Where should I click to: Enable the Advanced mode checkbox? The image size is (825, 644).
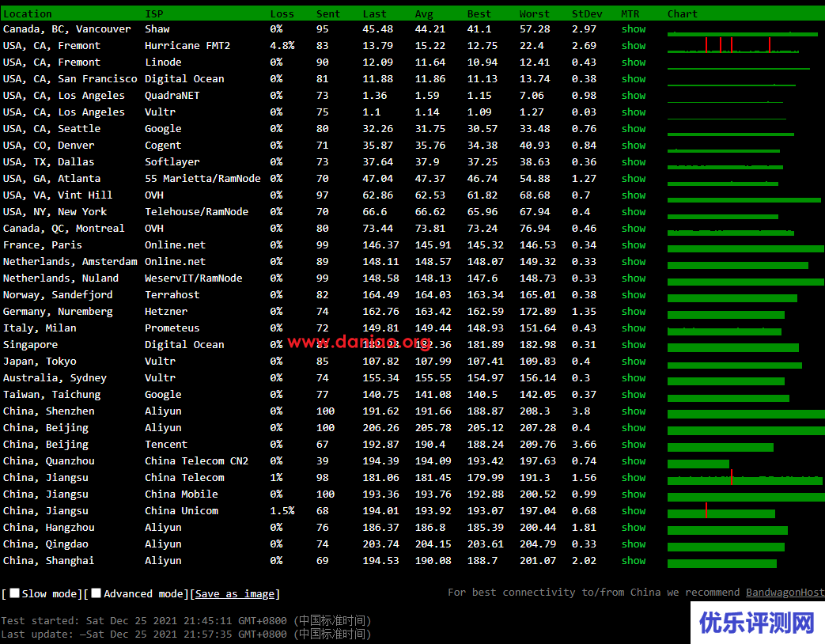click(x=96, y=593)
